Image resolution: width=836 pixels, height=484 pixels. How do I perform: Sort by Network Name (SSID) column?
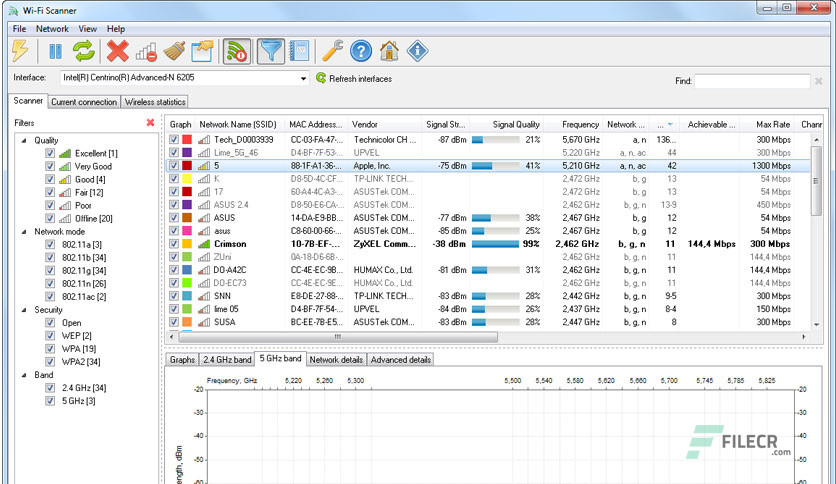[x=238, y=124]
